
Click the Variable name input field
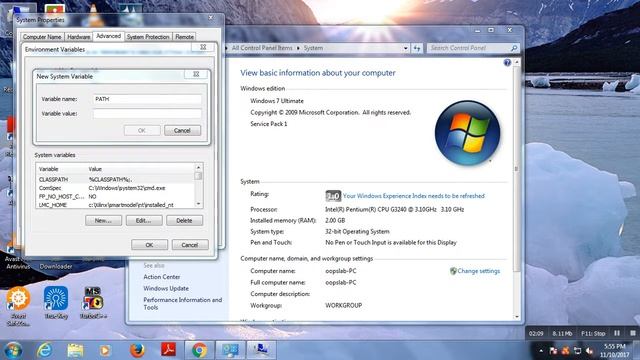[147, 99]
